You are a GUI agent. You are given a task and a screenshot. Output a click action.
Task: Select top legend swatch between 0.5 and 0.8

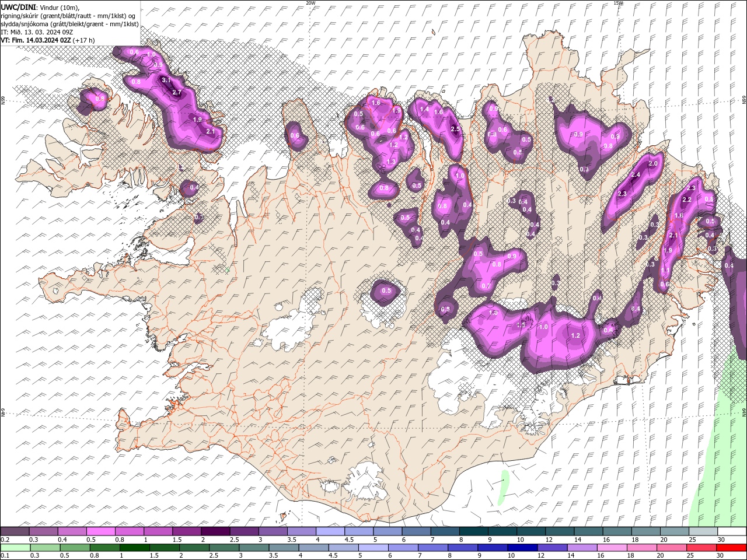click(100, 531)
